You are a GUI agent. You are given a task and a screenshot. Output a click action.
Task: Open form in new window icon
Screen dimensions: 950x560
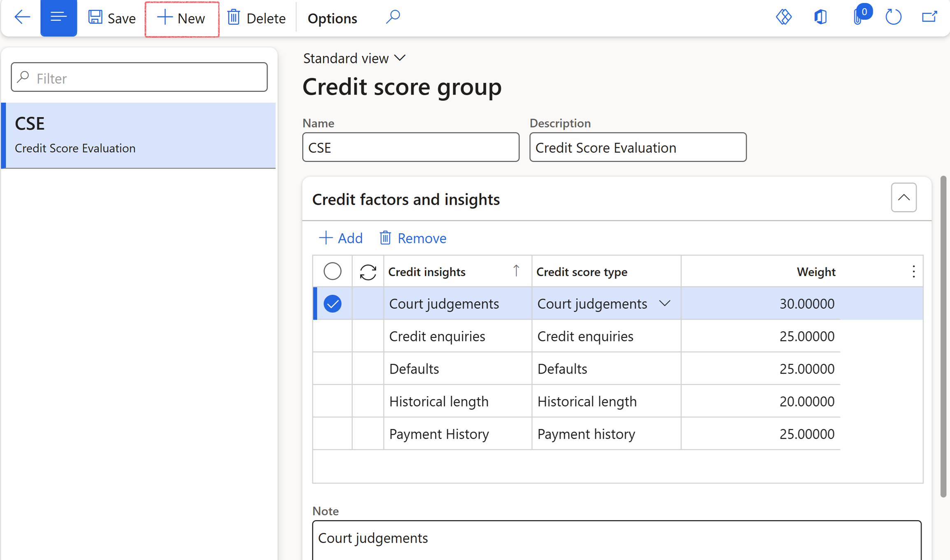tap(929, 17)
